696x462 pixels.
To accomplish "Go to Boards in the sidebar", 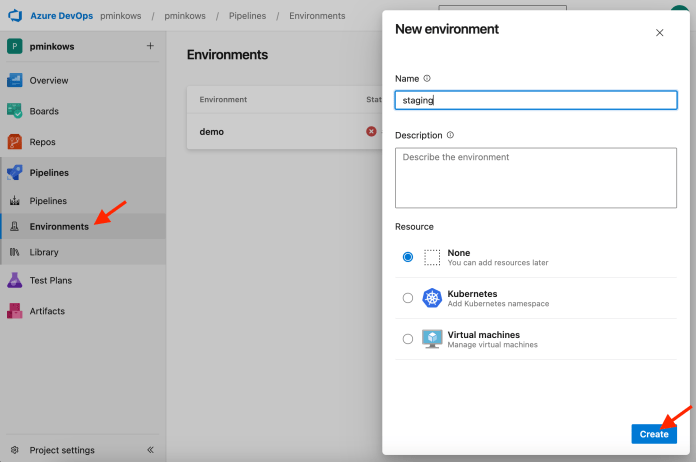I will tap(44, 111).
